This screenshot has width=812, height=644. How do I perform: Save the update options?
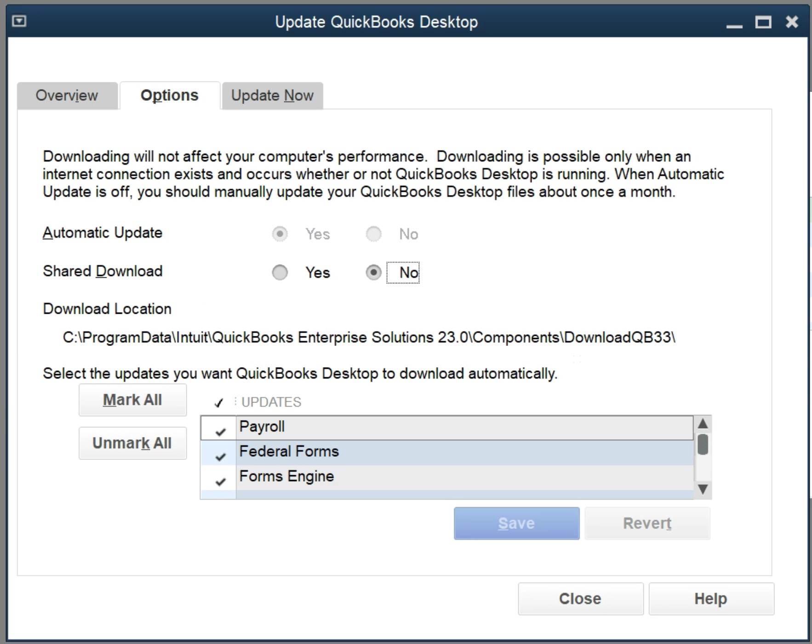click(516, 523)
